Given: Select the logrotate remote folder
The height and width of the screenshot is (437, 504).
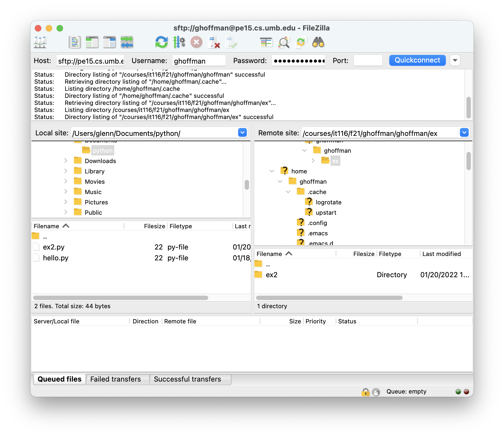Looking at the screenshot, I should tap(328, 202).
